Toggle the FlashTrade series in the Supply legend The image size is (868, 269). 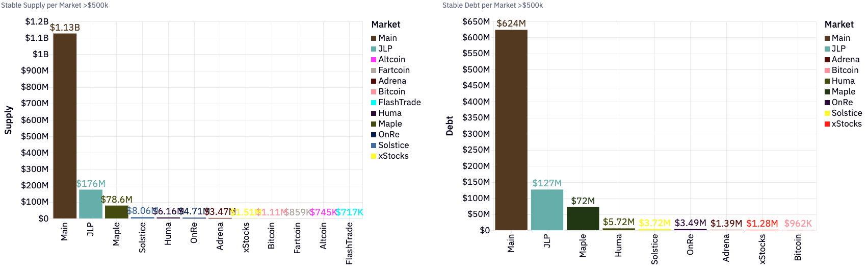[399, 103]
